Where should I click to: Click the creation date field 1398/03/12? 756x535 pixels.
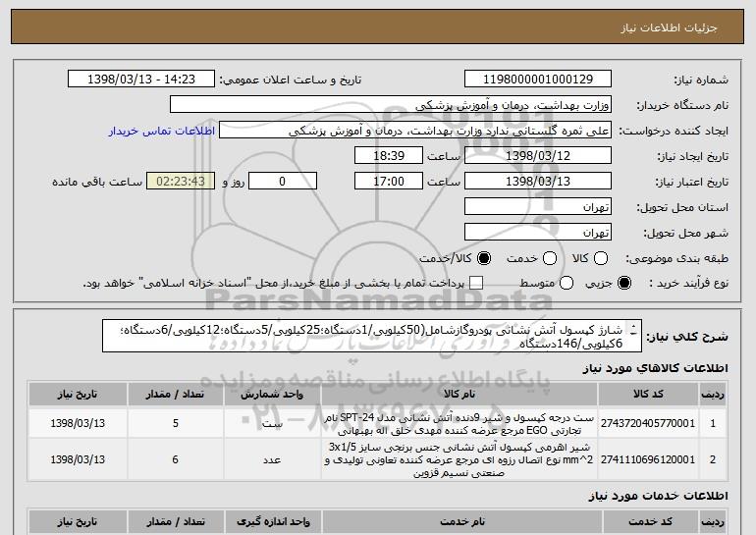click(538, 156)
